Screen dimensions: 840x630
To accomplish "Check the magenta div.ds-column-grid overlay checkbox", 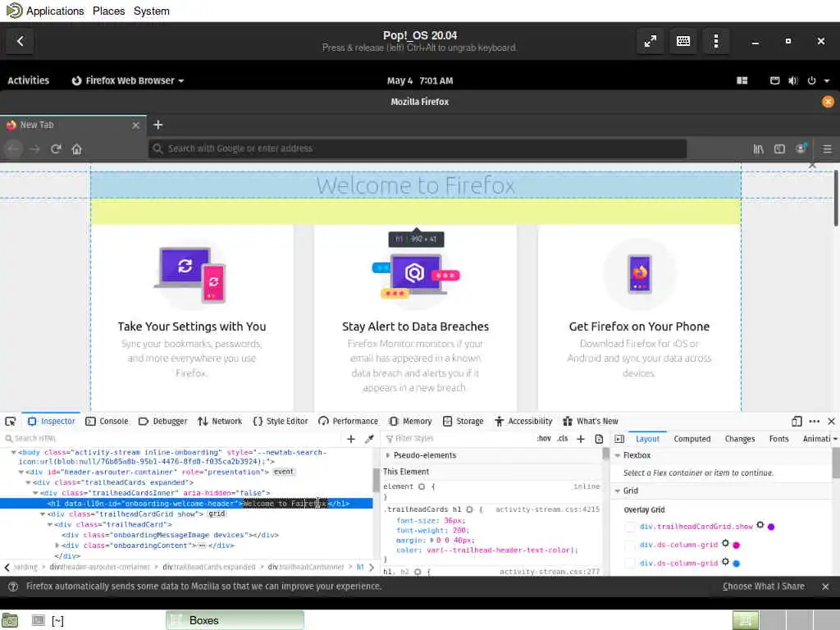I will (x=630, y=545).
